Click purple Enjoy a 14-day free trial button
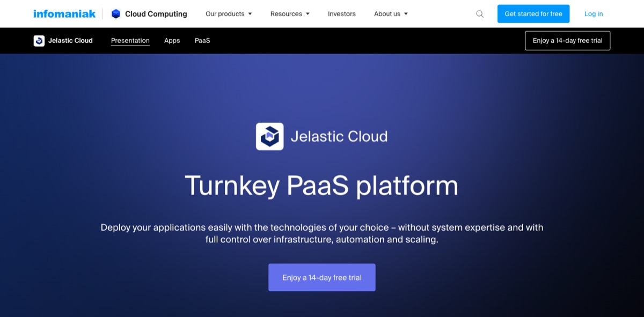The height and width of the screenshot is (317, 644). point(322,277)
